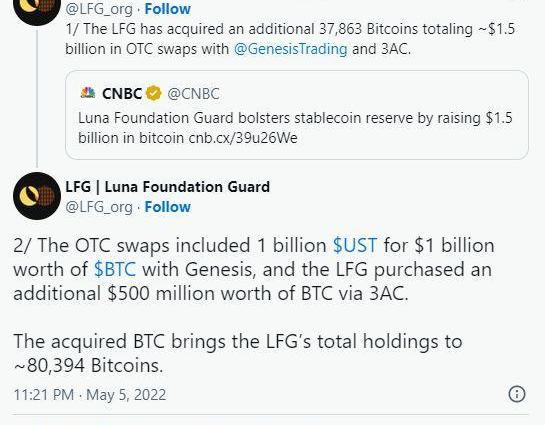The image size is (545, 425).
Task: Click the @LFG_org handle on first tweet
Action: pos(99,9)
